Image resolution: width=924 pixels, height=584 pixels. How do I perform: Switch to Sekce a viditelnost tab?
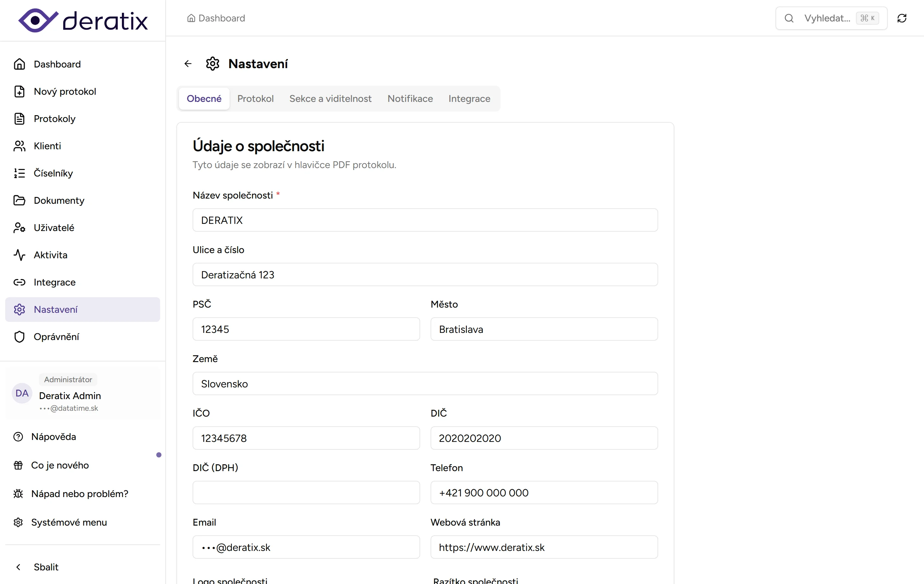point(330,99)
